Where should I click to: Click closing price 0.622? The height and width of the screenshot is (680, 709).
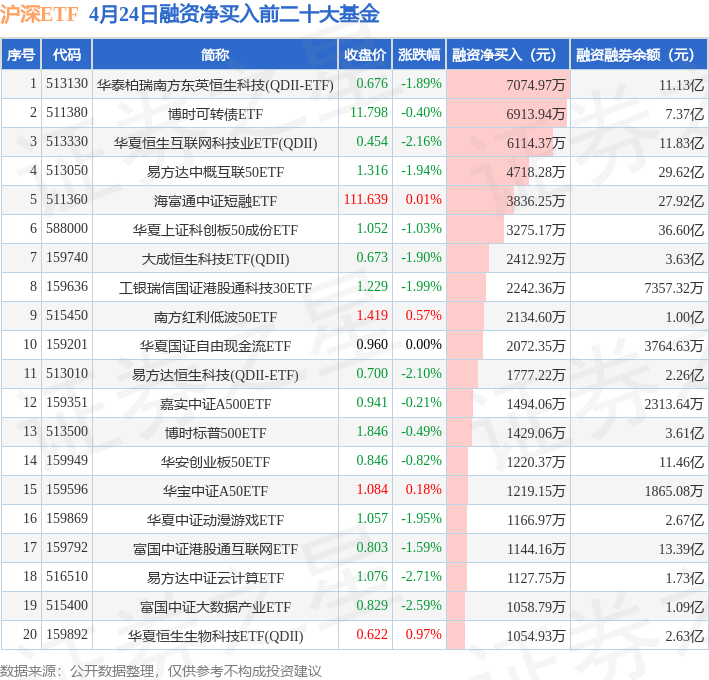[372, 634]
